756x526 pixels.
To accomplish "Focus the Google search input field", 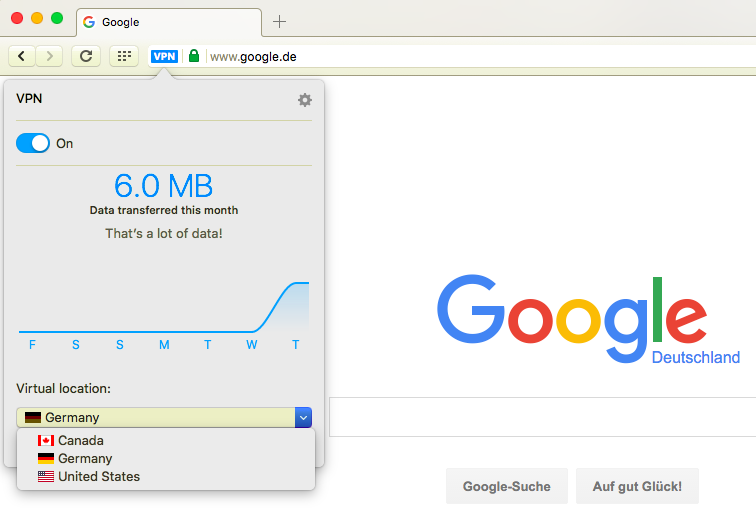I will tap(542, 417).
